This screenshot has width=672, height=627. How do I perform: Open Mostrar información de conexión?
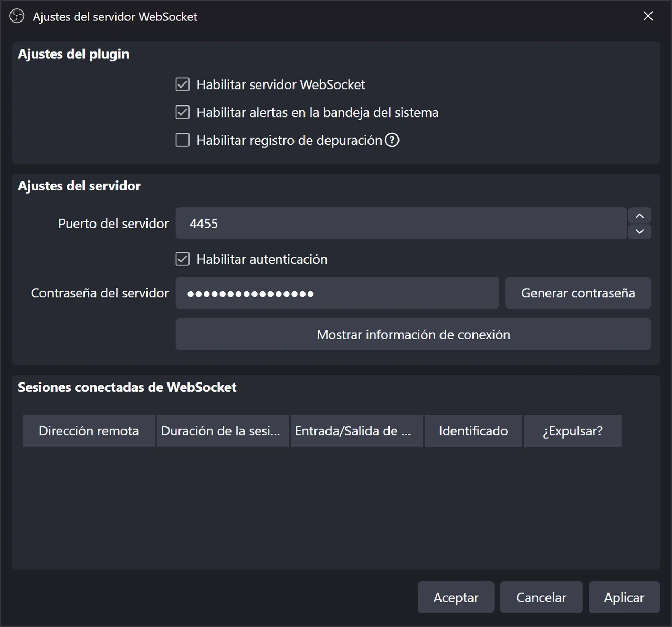413,335
